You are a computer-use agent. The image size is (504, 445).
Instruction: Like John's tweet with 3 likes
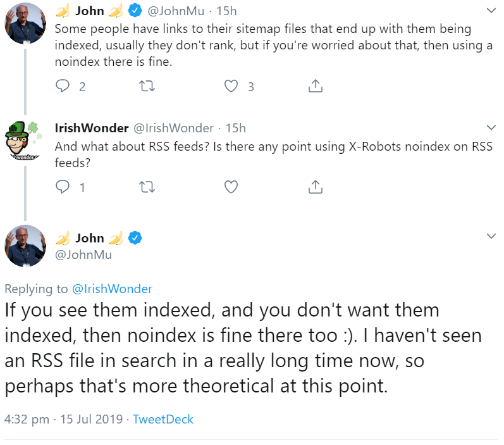pyautogui.click(x=231, y=86)
